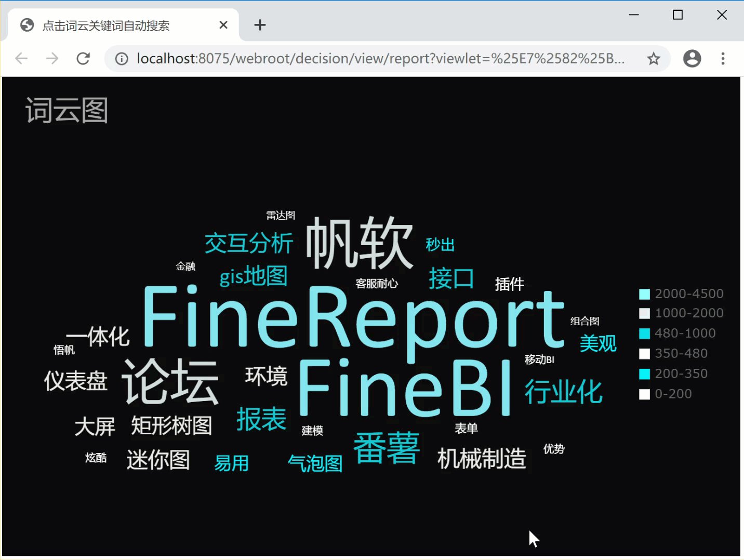Viewport: 744px width, 560px height.
Task: View site information icon in address bar
Action: coord(122,59)
